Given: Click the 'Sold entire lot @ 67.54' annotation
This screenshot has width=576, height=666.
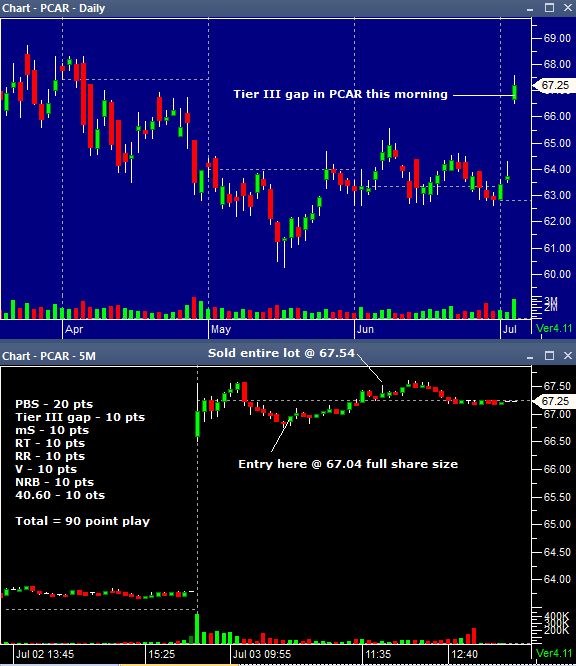Looking at the screenshot, I should tap(281, 353).
